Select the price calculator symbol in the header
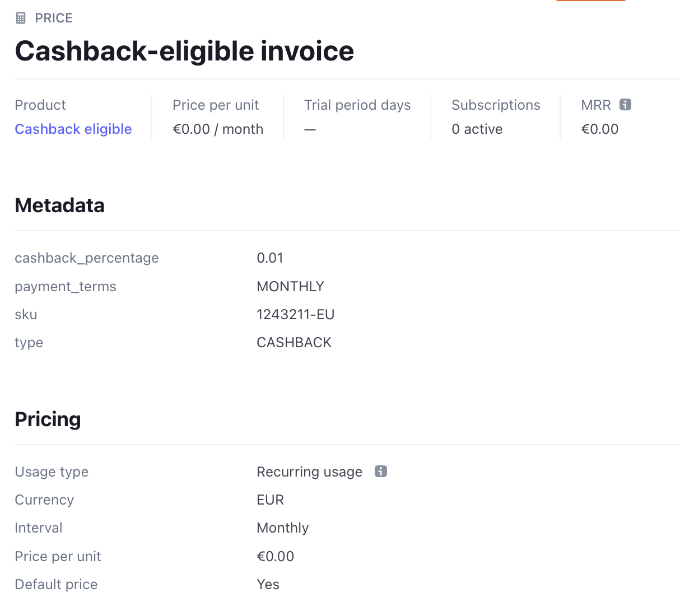 click(21, 17)
